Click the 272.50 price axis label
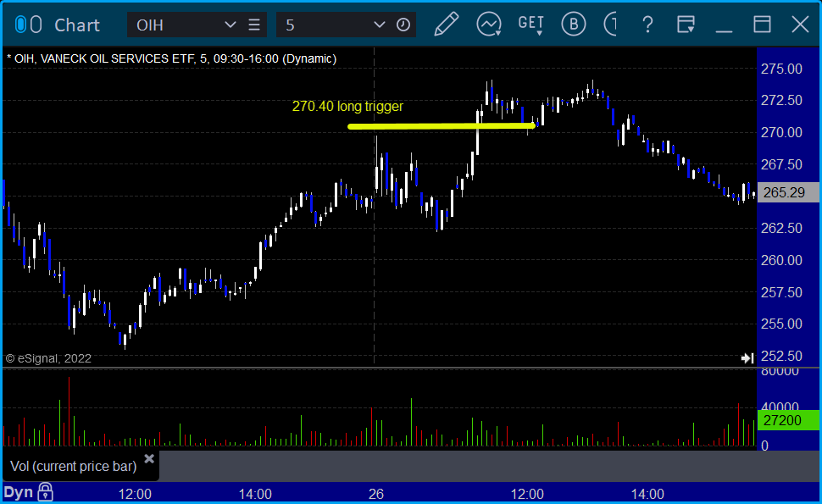The width and height of the screenshot is (822, 504). 781,100
